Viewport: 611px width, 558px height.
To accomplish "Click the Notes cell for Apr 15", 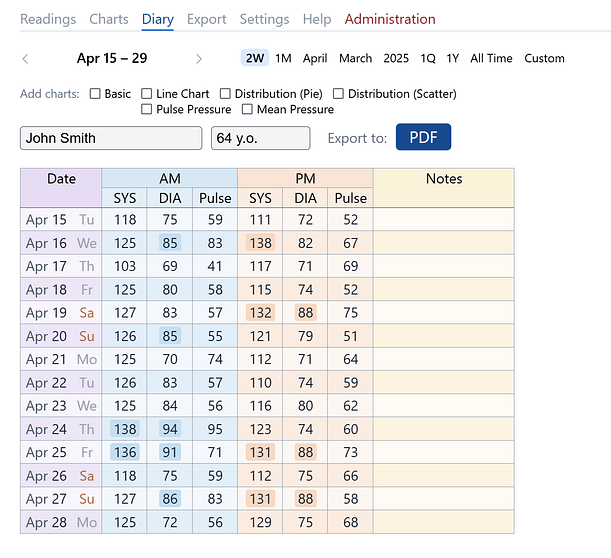I will pos(443,220).
